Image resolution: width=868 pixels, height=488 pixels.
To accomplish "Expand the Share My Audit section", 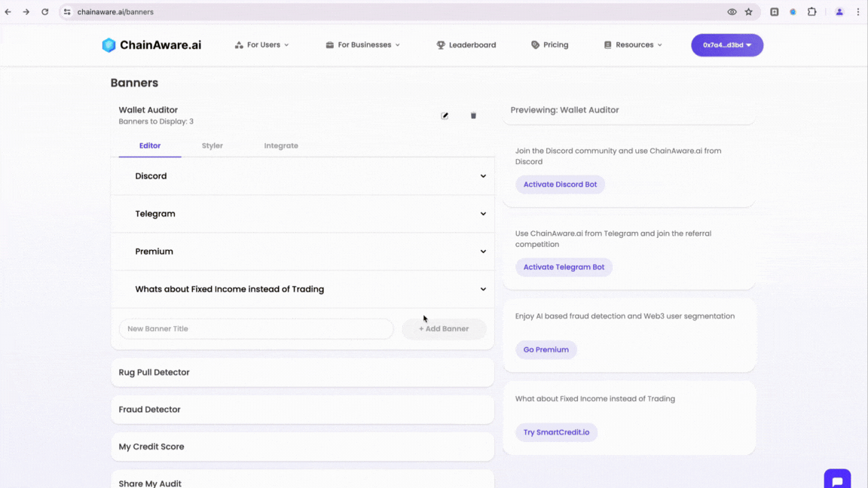I will [302, 480].
